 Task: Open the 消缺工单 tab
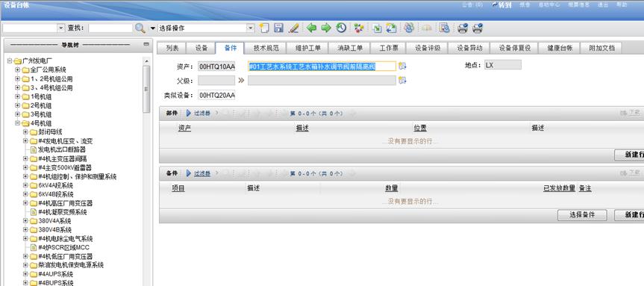pyautogui.click(x=349, y=48)
